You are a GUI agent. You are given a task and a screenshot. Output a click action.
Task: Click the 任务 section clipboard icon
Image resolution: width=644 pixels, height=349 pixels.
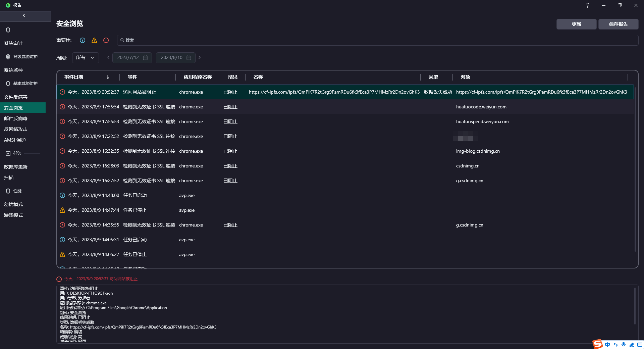click(x=8, y=153)
